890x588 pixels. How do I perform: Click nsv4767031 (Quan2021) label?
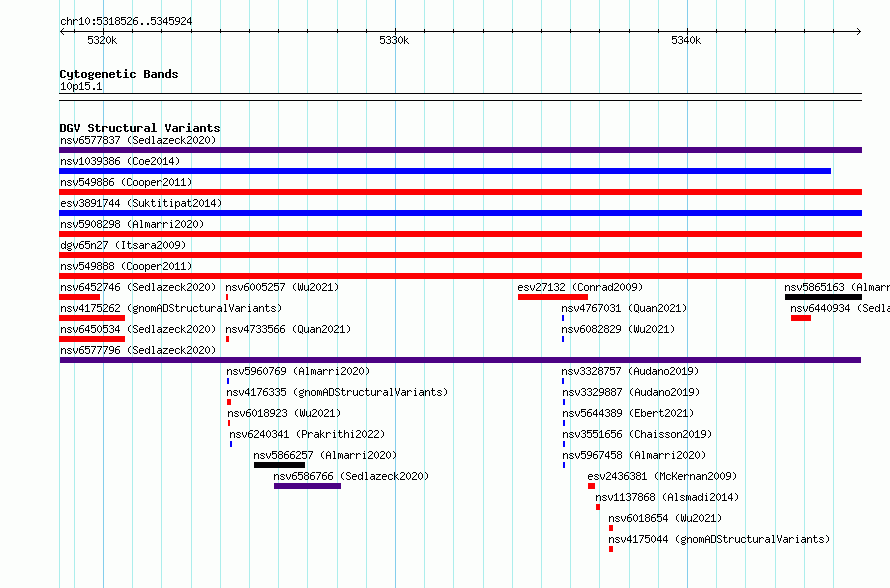click(624, 308)
